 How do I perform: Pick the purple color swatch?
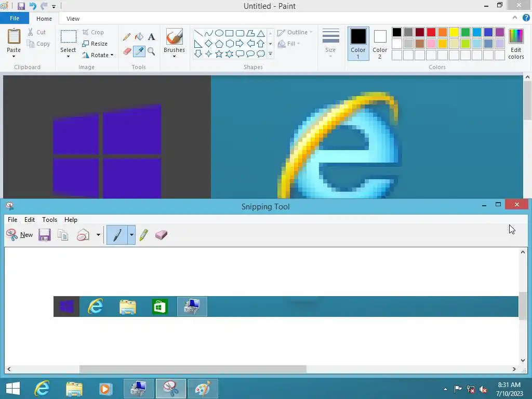pos(500,32)
